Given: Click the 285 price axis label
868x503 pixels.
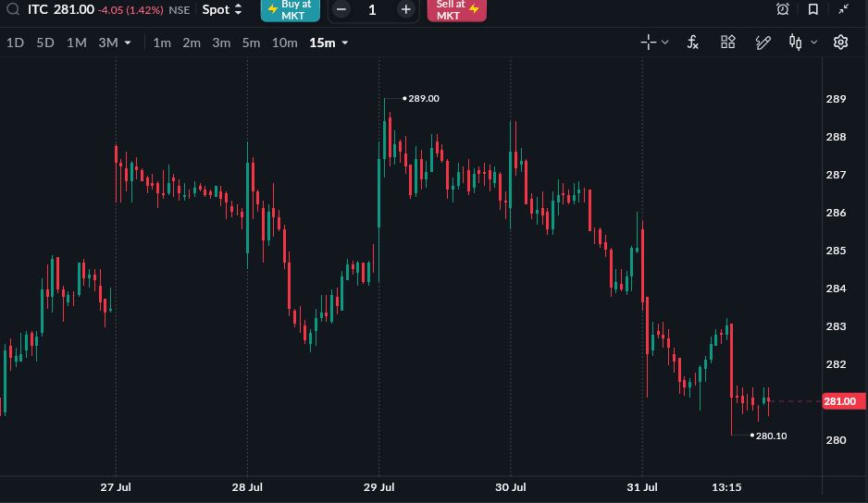Looking at the screenshot, I should [x=836, y=251].
